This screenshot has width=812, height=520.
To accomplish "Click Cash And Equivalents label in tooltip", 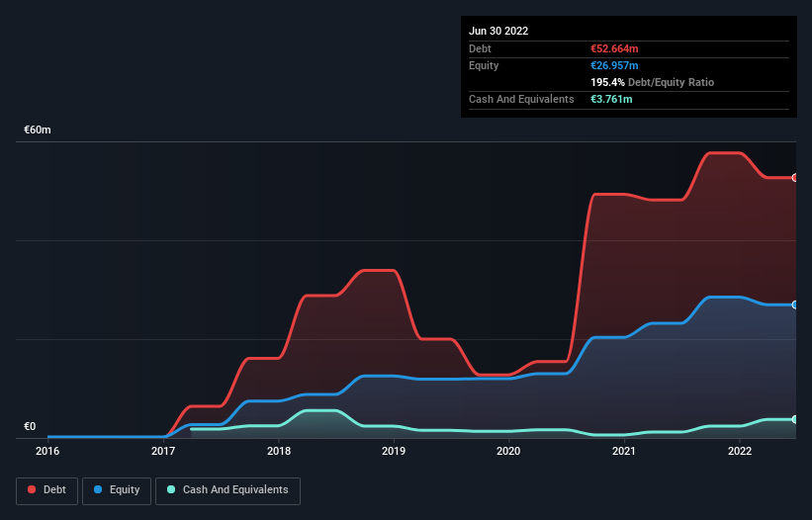I will 521,99.
